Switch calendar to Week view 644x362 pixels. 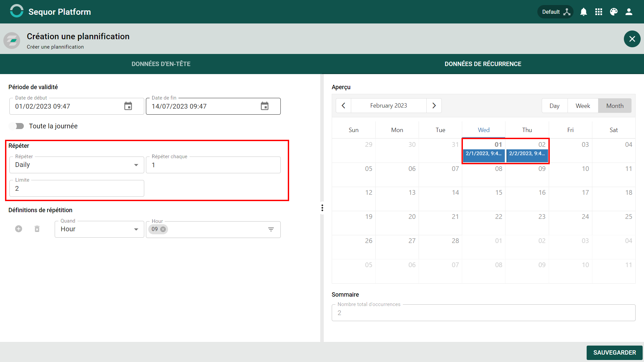[x=583, y=106]
